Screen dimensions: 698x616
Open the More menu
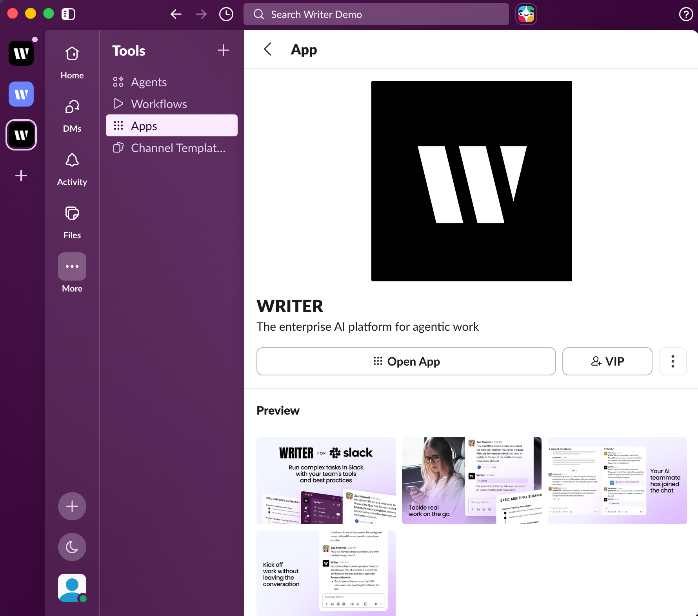click(x=72, y=273)
